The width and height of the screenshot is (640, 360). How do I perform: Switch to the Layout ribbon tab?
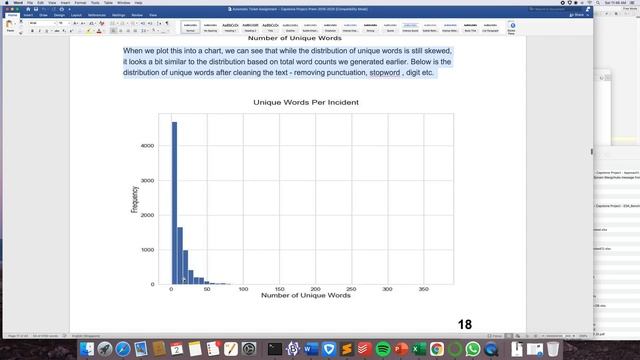76,15
